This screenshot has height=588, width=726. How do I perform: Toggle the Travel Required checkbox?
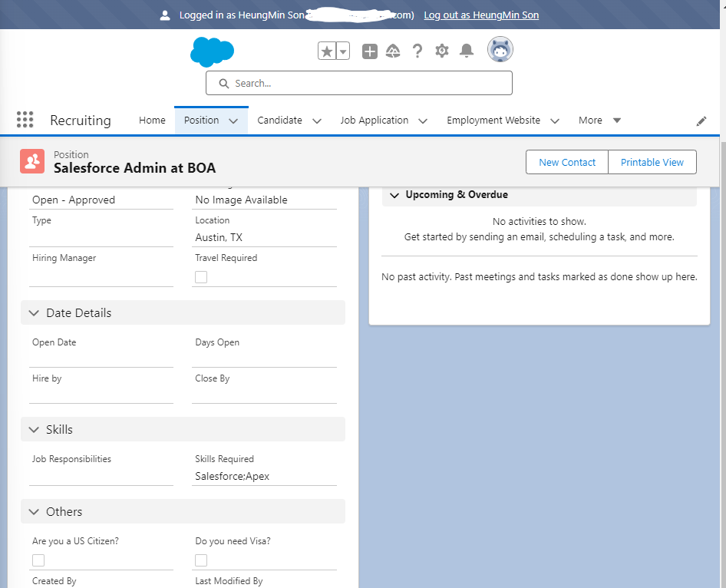pos(201,277)
